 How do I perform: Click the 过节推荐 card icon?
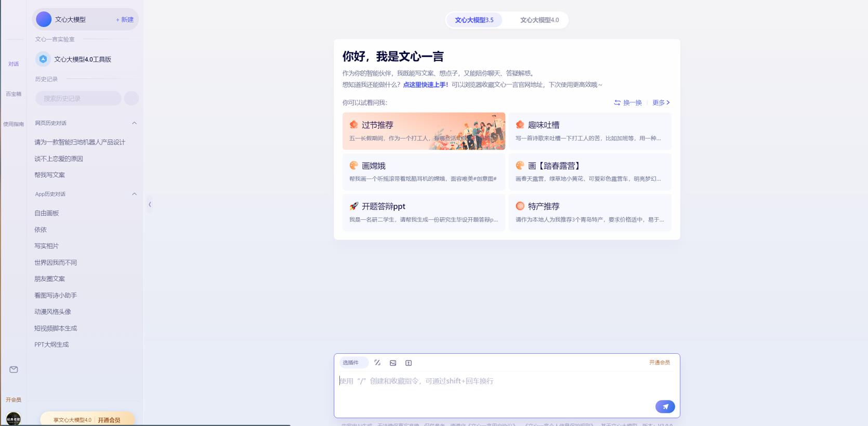[x=354, y=125]
